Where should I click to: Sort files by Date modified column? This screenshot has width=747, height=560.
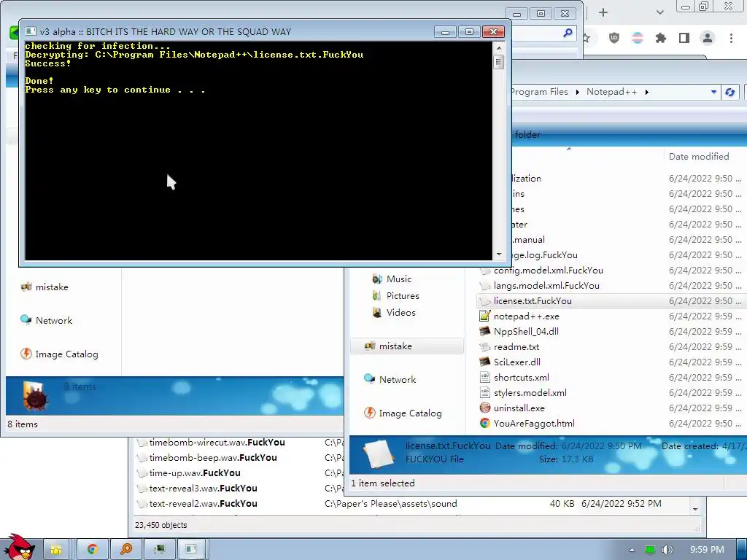(699, 156)
